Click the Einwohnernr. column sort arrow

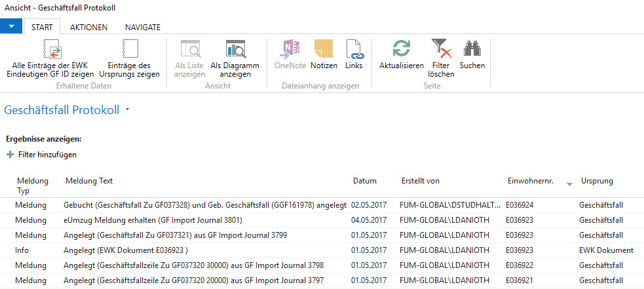point(569,184)
